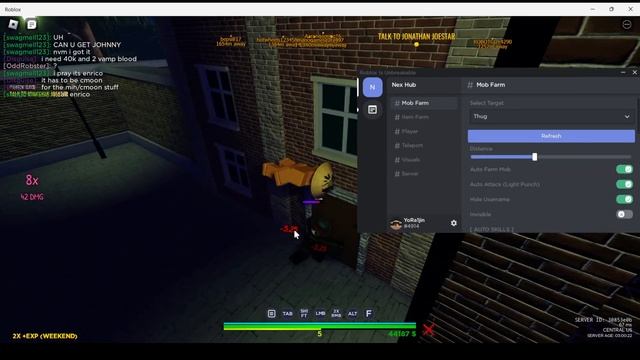The image size is (640, 360).
Task: Open the Server tab in sidebar
Action: coord(424,174)
